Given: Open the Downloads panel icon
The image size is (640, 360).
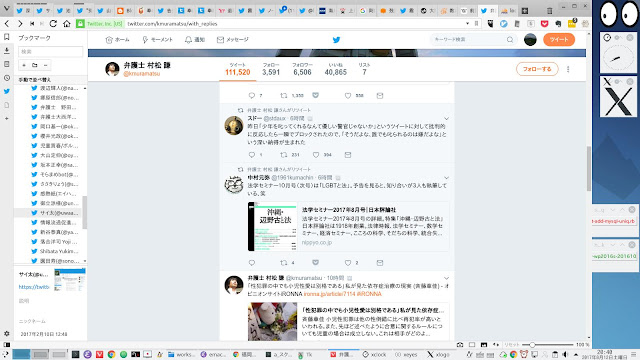Looking at the screenshot, I should (7, 51).
